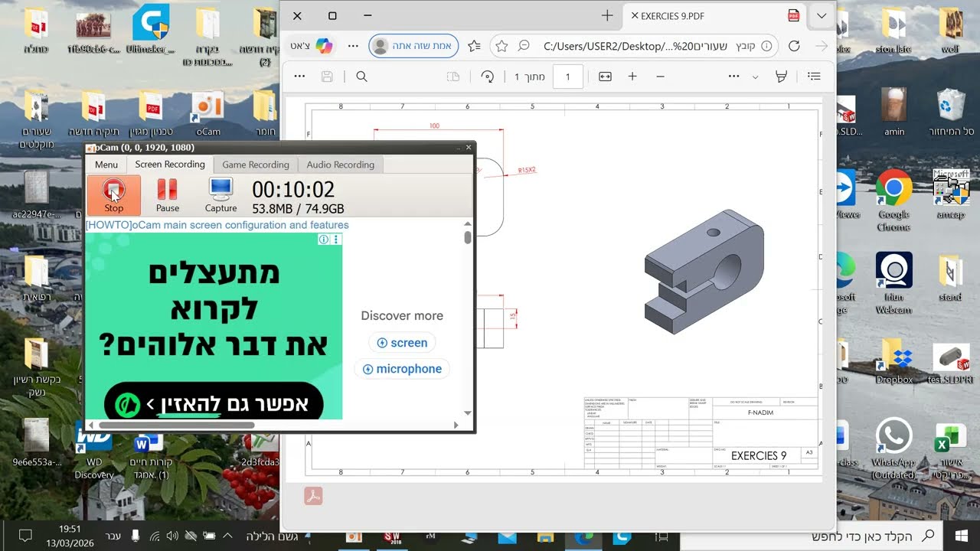Screen dimensions: 980x551
Task: Click the 'microphone' discover more link
Action: point(402,369)
